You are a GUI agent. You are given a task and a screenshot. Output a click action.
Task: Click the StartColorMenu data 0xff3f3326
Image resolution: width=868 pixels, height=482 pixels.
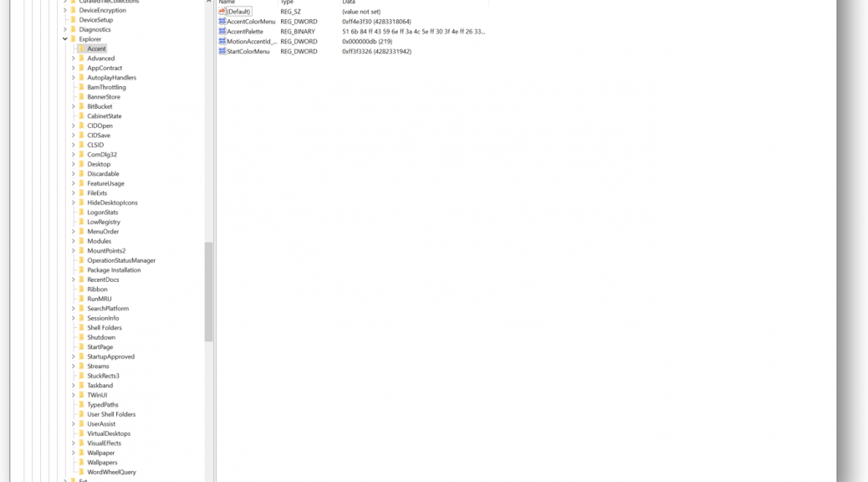(376, 52)
